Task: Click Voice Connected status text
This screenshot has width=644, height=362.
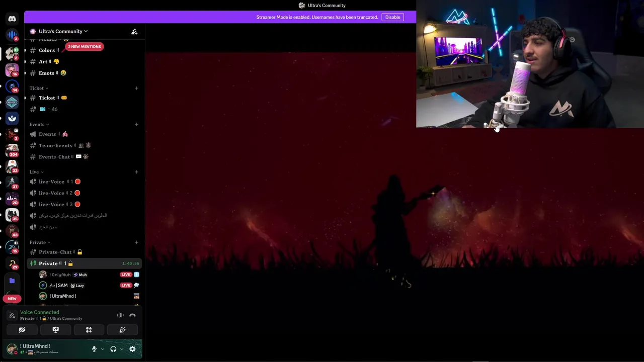Action: click(40, 312)
